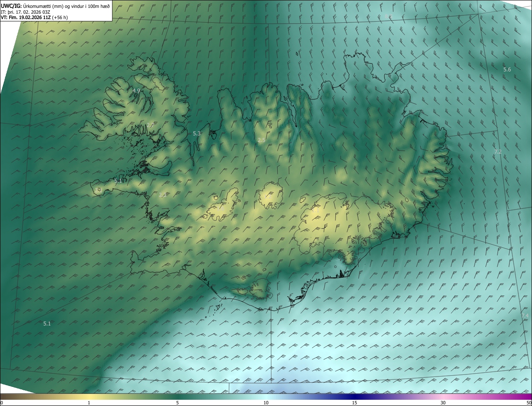Click the Hofsjökull glacier outline with 1.2 value
The width and height of the screenshot is (532, 406).
(x=271, y=196)
